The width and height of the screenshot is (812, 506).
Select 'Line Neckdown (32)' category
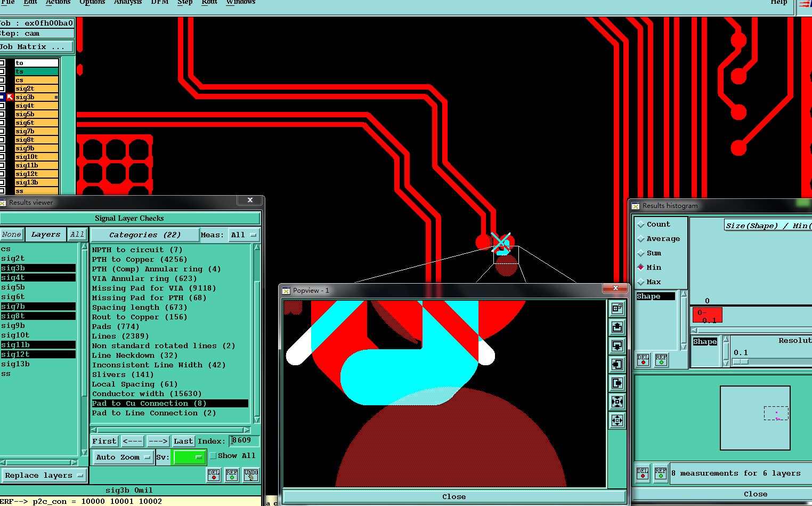pos(135,355)
